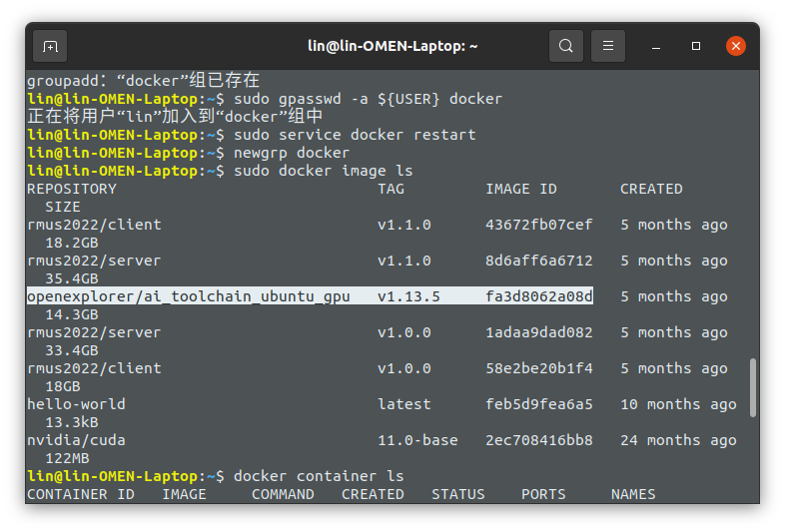This screenshot has width=785, height=532.
Task: Click the 11.0-base tag
Action: click(x=417, y=440)
